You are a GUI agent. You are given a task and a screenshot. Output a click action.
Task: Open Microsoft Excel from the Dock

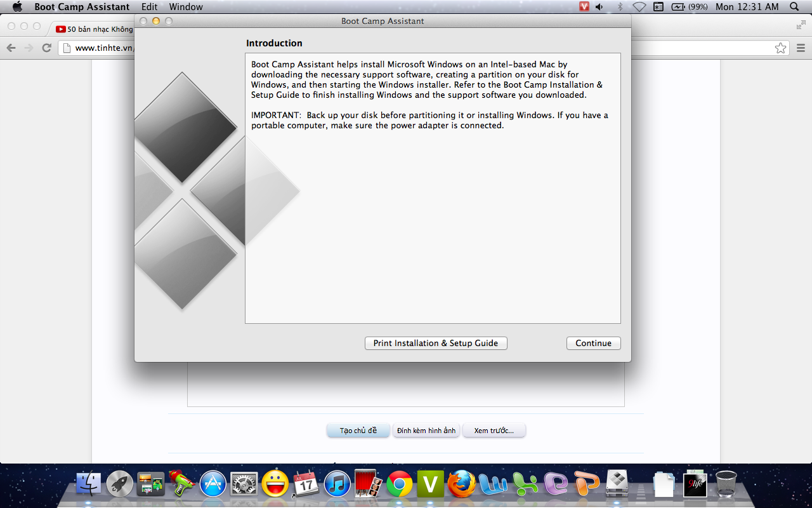point(524,485)
